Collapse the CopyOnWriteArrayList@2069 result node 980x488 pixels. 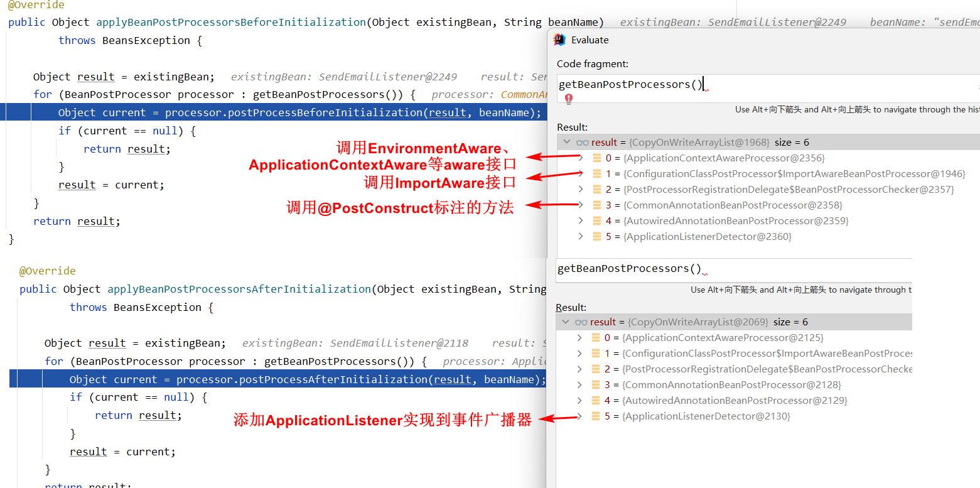coord(566,322)
